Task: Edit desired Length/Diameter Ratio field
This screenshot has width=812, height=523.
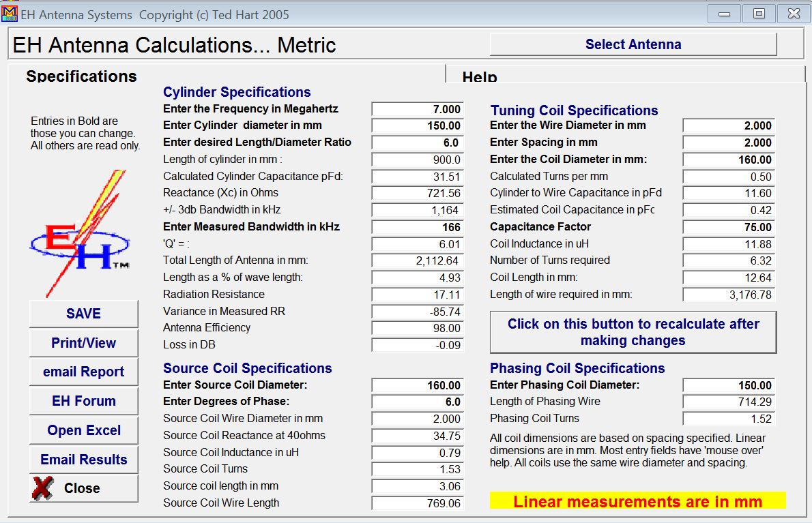Action: coord(418,143)
